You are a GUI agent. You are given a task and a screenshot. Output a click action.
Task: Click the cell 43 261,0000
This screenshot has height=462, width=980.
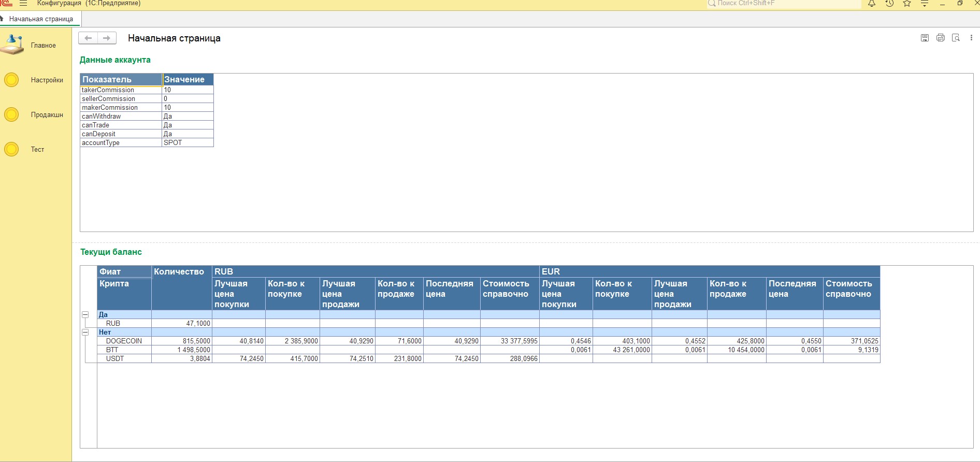(x=622, y=350)
